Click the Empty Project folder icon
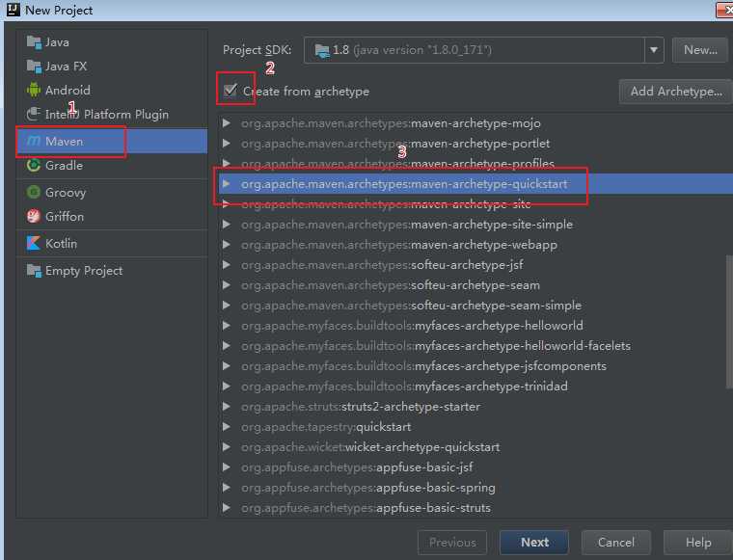Viewport: 733px width, 560px height. coord(34,271)
